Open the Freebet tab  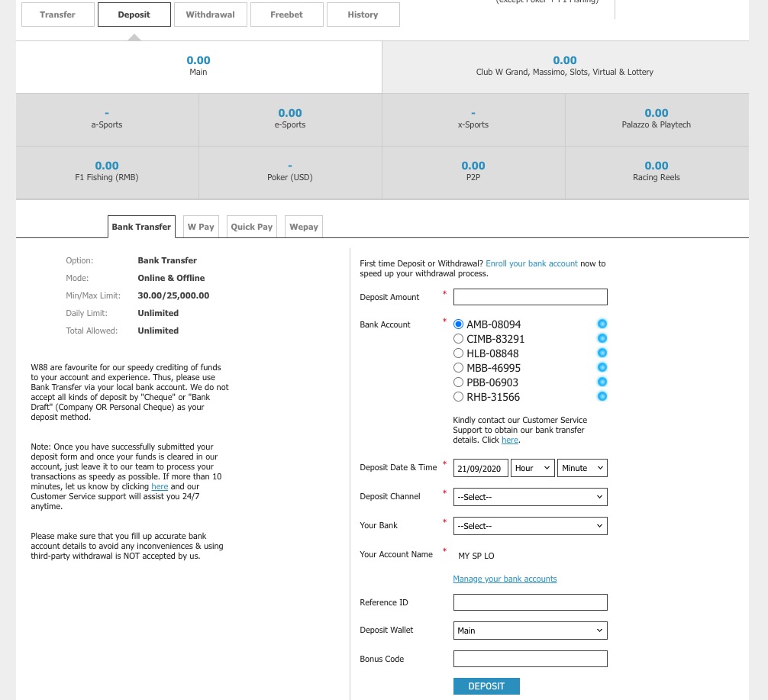point(287,15)
